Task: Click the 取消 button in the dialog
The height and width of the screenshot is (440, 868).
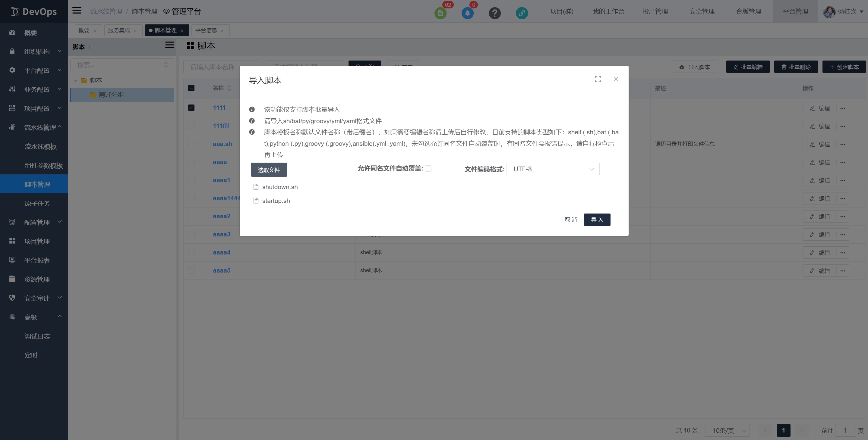Action: [571, 220]
